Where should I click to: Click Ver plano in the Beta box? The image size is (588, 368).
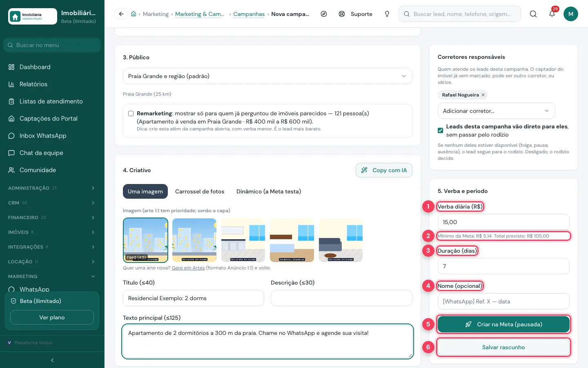click(x=52, y=317)
